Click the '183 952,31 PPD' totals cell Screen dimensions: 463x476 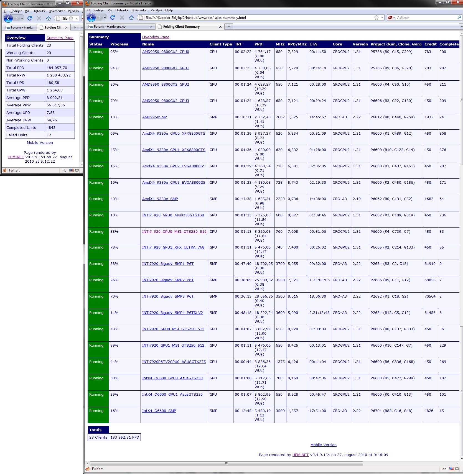click(x=125, y=437)
